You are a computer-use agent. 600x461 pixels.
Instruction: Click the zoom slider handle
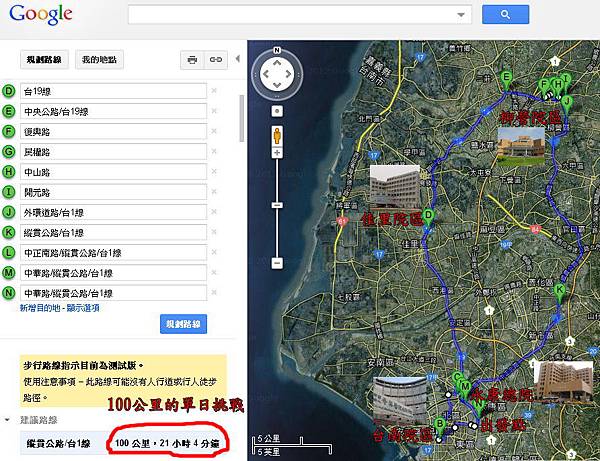tap(277, 205)
